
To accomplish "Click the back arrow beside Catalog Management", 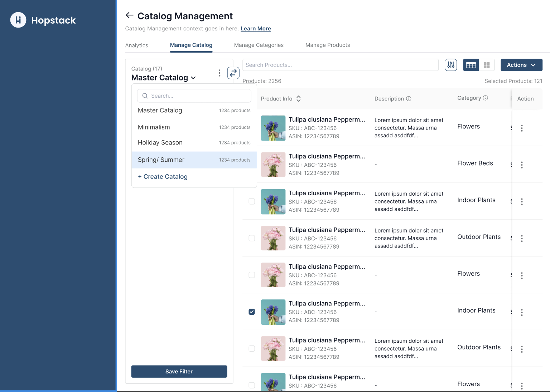I will (x=130, y=15).
